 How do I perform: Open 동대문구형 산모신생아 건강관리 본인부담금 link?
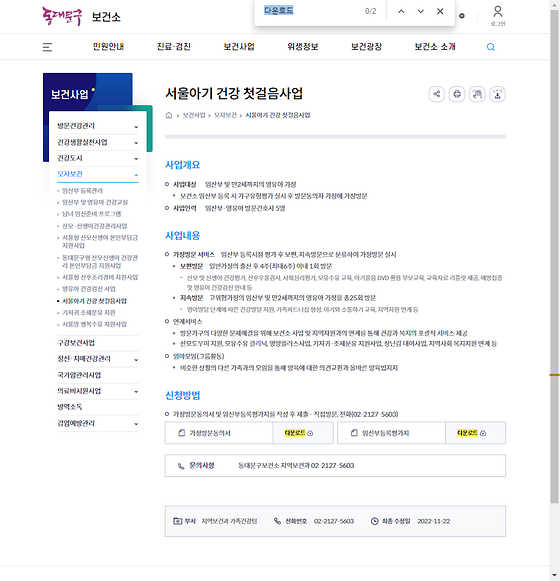pyautogui.click(x=100, y=262)
